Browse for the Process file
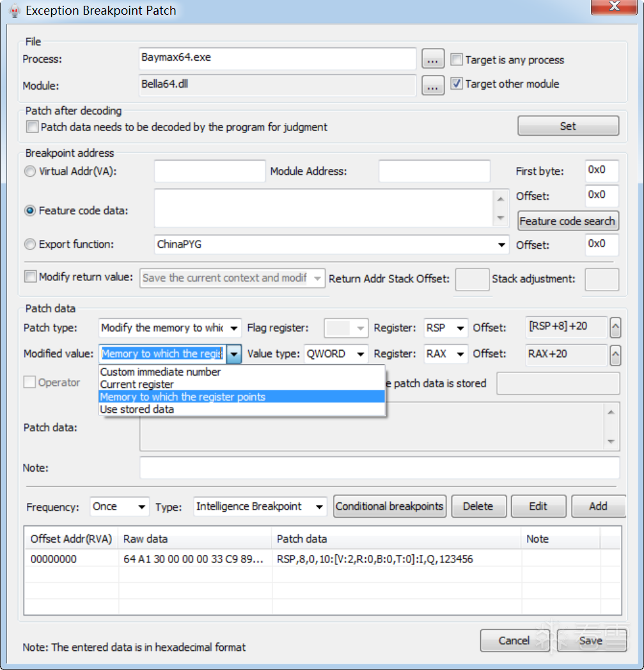The image size is (644, 670). coord(432,59)
